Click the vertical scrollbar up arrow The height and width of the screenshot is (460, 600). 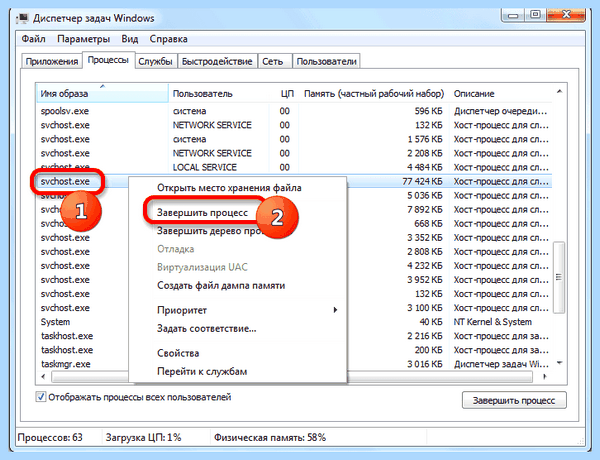coord(559,92)
